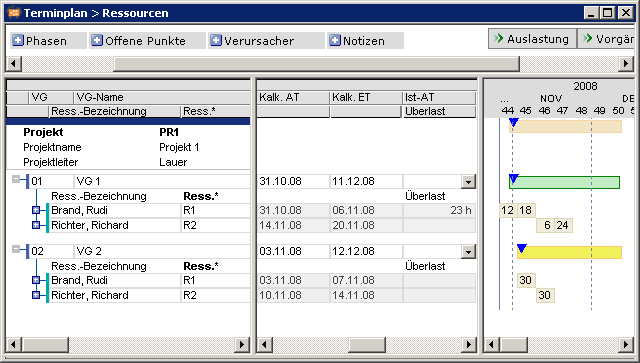This screenshot has width=640, height=363.
Task: Click the 12.12.08 Kalk. ET cell
Action: 366,252
